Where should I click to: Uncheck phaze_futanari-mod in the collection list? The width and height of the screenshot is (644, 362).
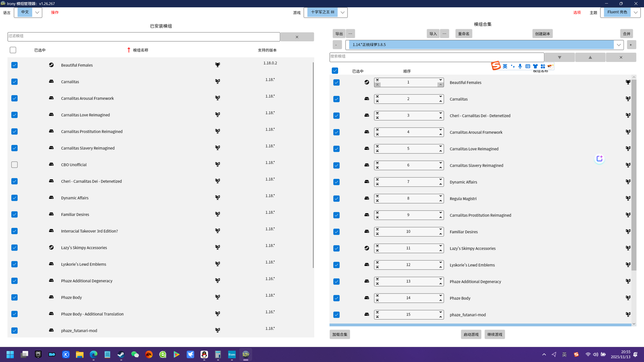(x=336, y=314)
